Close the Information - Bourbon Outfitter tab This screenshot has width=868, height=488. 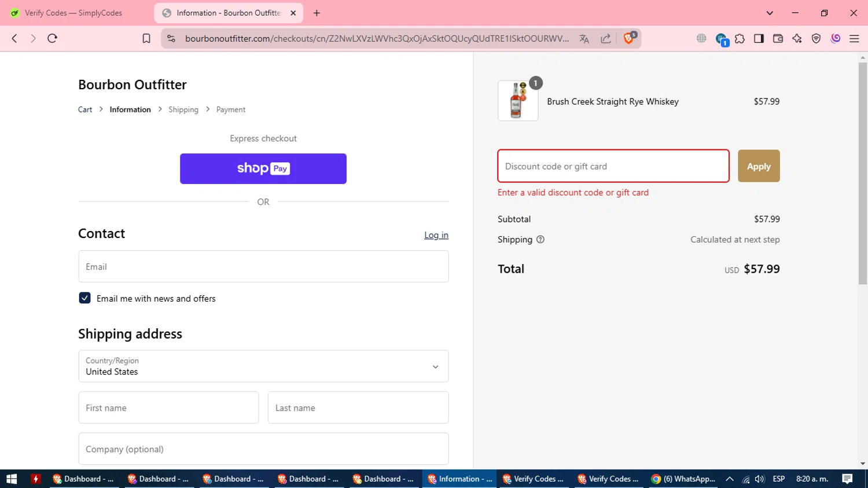click(293, 13)
